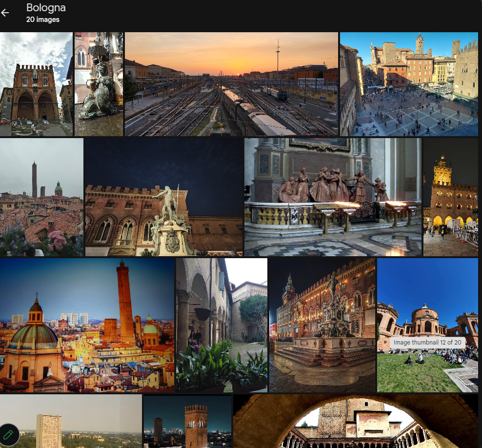Open the cloister seen through archway photo

356,421
